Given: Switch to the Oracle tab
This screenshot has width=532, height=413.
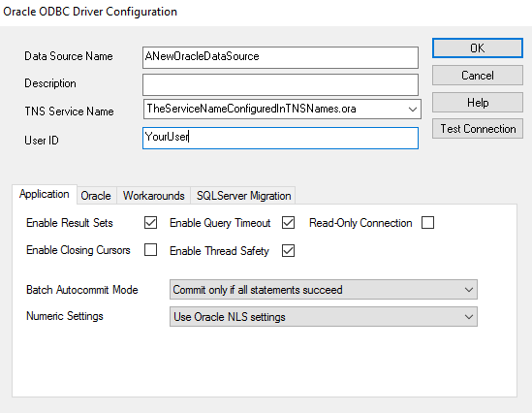Looking at the screenshot, I should (x=96, y=196).
